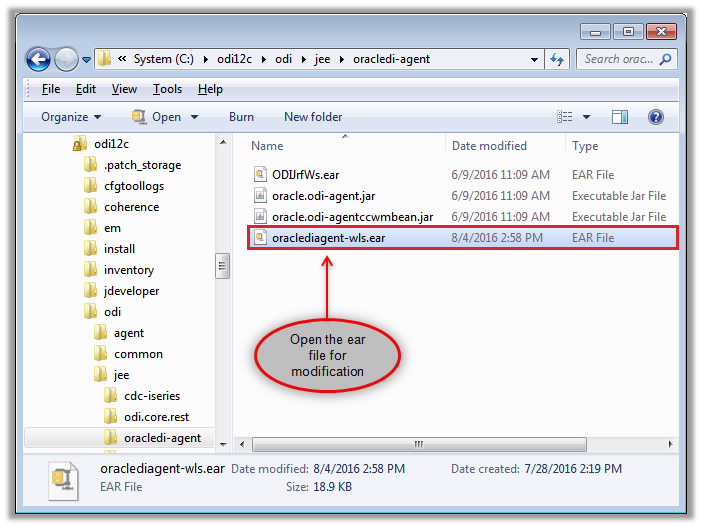
Task: Click the large EAR file thumbnail in details pane
Action: [x=65, y=482]
